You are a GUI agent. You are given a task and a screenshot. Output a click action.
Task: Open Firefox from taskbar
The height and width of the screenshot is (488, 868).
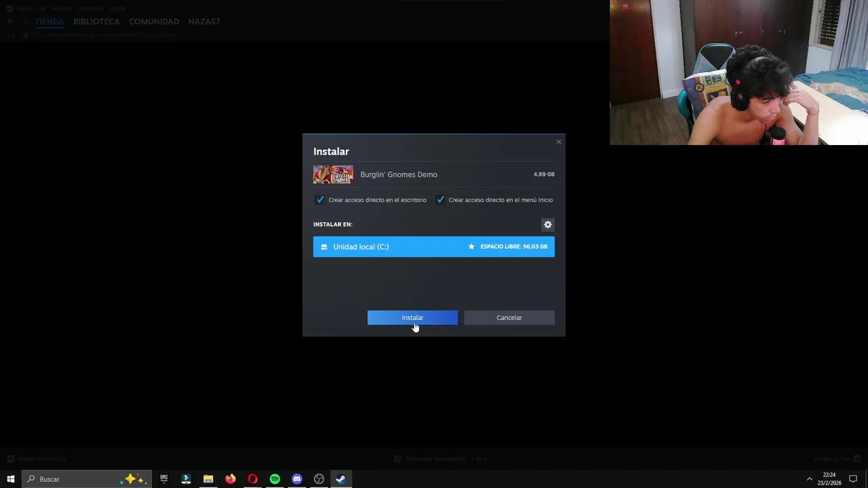[231, 479]
